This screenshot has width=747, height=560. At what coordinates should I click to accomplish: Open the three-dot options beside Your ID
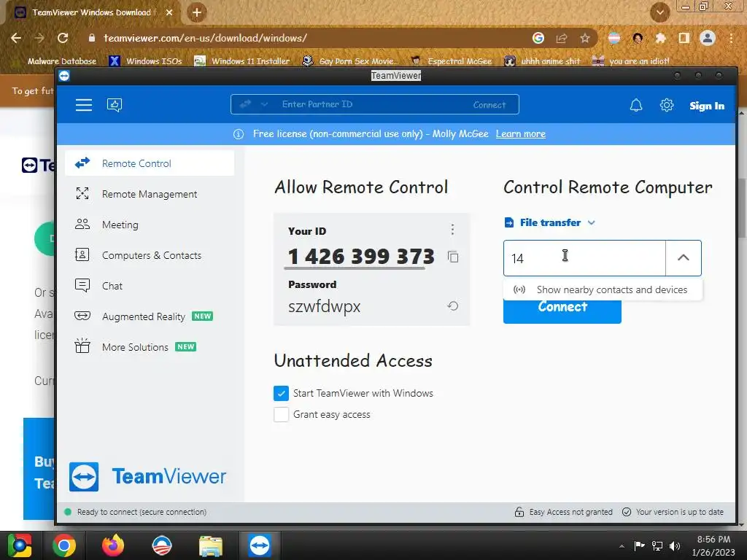coord(452,230)
